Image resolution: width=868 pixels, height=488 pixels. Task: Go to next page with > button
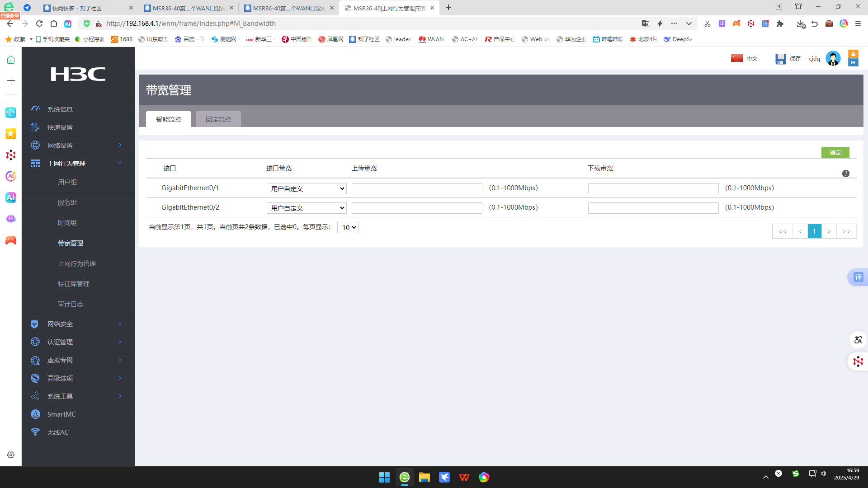(829, 231)
